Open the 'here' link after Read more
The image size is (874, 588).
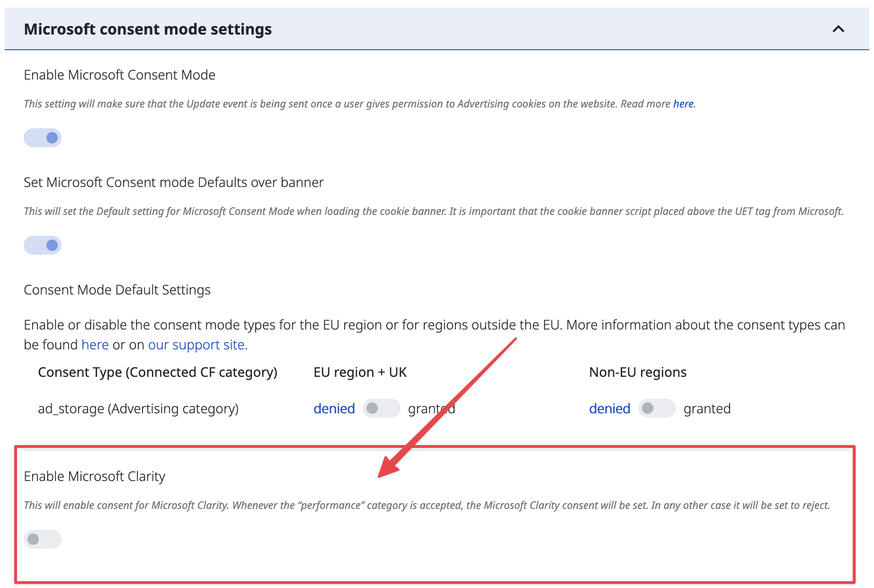pyautogui.click(x=683, y=104)
